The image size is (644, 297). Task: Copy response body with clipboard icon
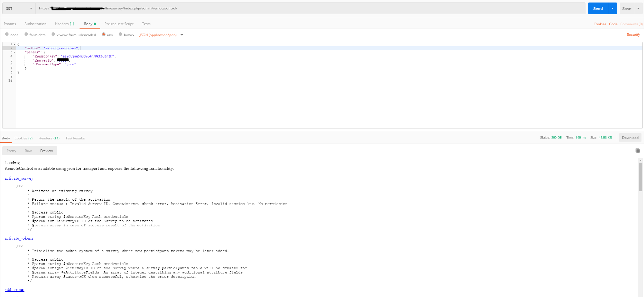point(637,151)
